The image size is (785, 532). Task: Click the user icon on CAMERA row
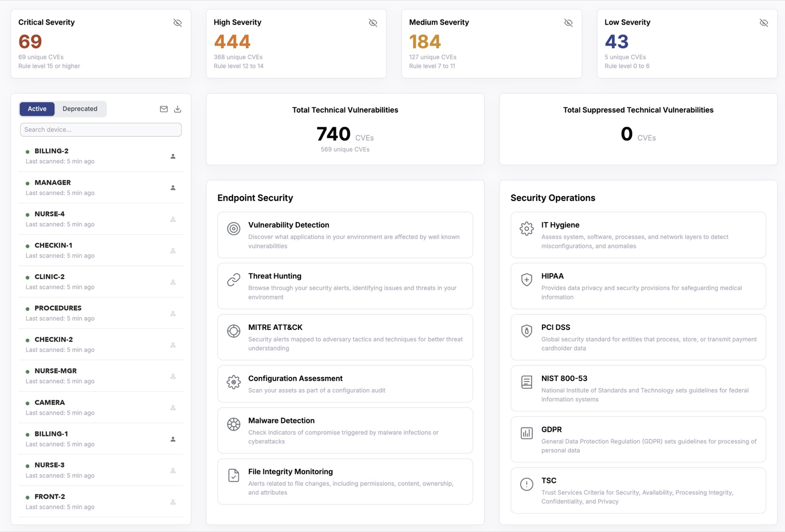tap(173, 408)
